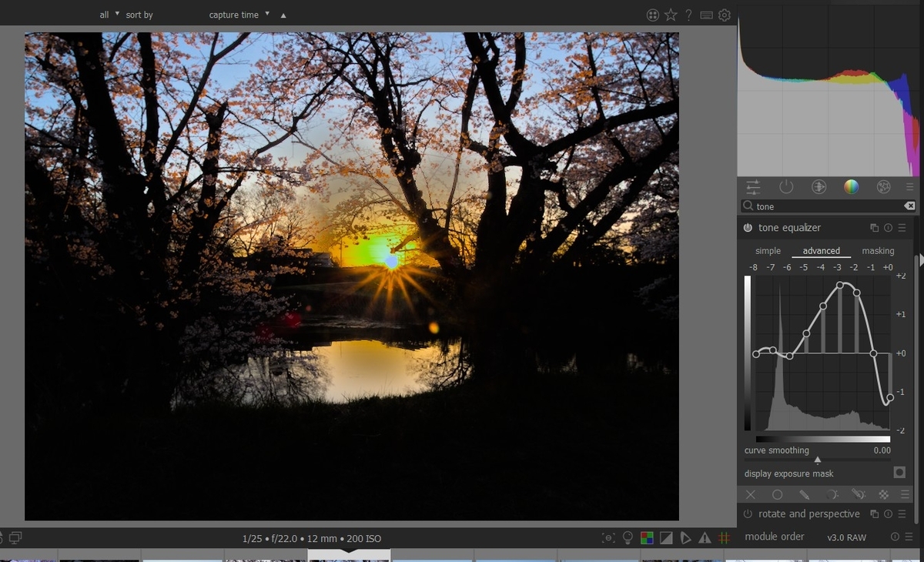Open the grouping options icon in top bar
924x562 pixels.
(653, 15)
